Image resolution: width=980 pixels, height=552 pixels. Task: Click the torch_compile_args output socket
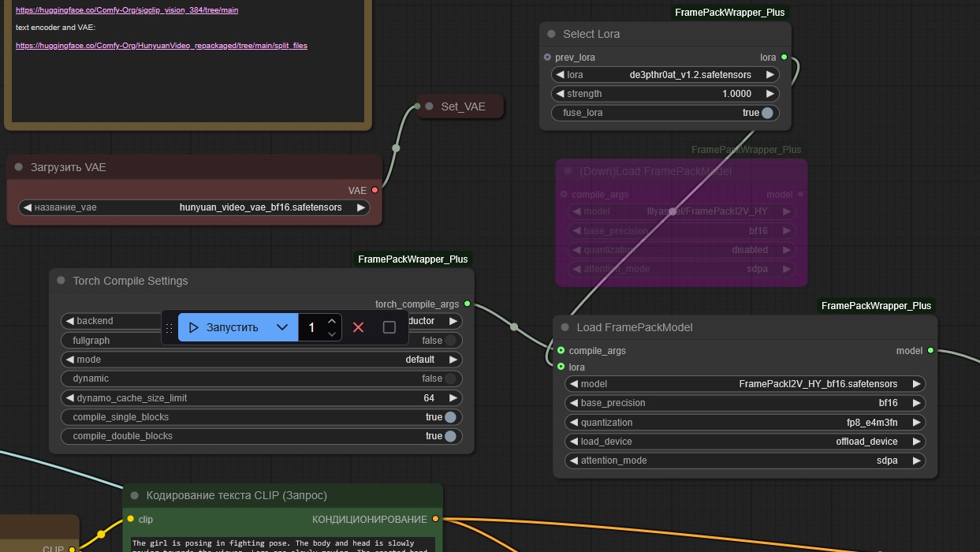click(x=468, y=304)
